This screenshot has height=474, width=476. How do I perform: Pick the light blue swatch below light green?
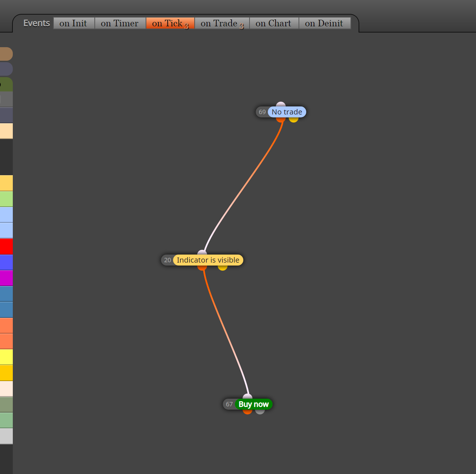(6, 215)
